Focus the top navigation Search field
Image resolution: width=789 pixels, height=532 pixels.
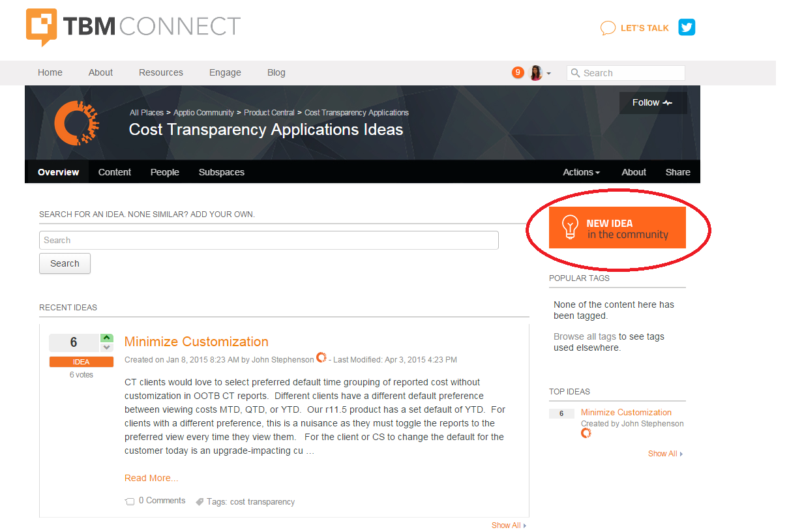tap(626, 73)
